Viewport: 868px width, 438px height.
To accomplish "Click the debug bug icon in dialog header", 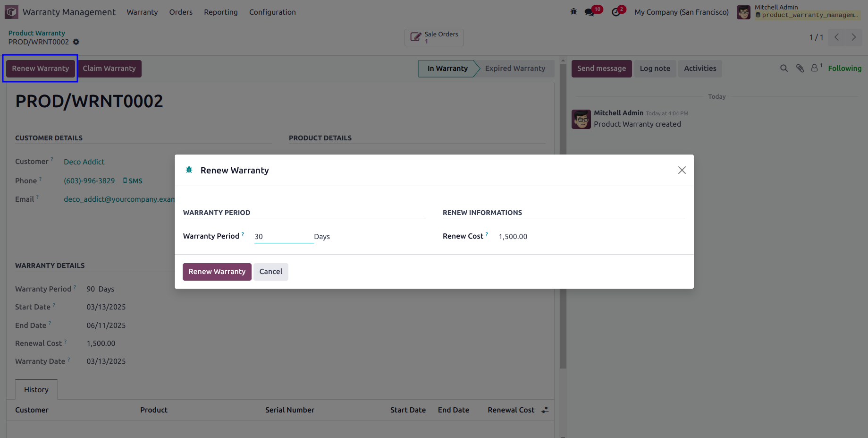I will [x=189, y=170].
